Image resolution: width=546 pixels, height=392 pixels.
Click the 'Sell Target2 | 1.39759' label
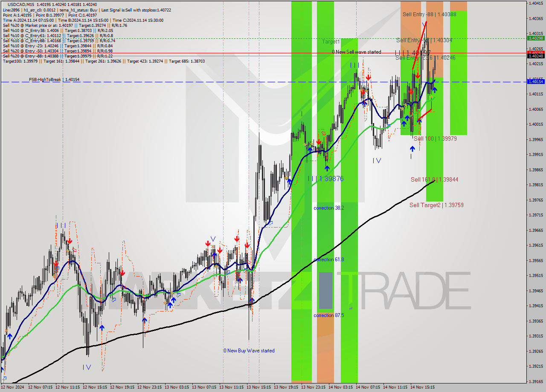pos(436,205)
